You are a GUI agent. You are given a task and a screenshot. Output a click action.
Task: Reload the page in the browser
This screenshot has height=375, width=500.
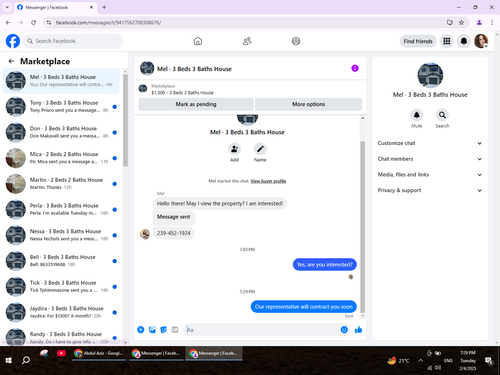coord(33,22)
